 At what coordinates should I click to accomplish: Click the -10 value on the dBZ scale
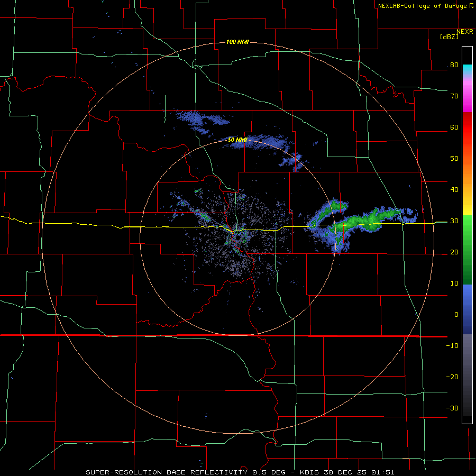[x=452, y=346]
